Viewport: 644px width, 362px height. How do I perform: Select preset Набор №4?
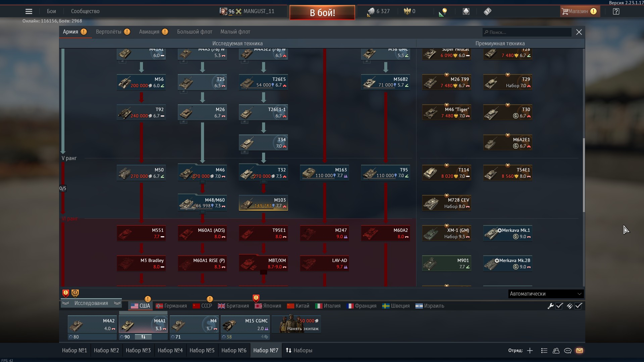pos(170,351)
